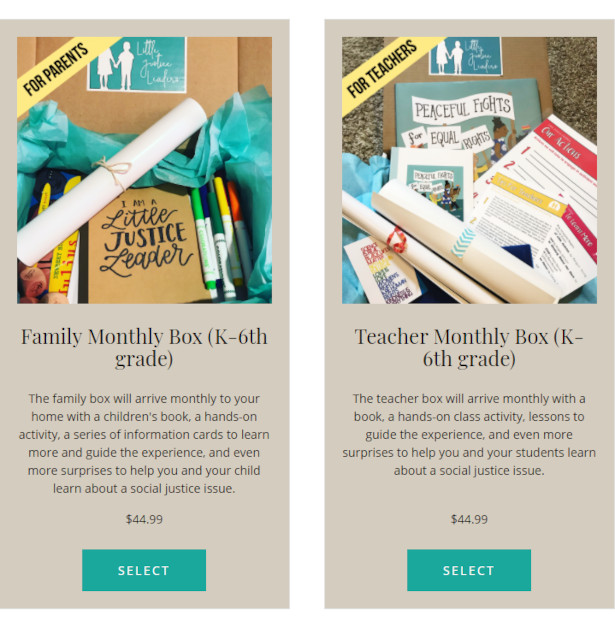Image resolution: width=615 pixels, height=634 pixels.
Task: Click SELECT under Family Monthly Box
Action: point(144,570)
